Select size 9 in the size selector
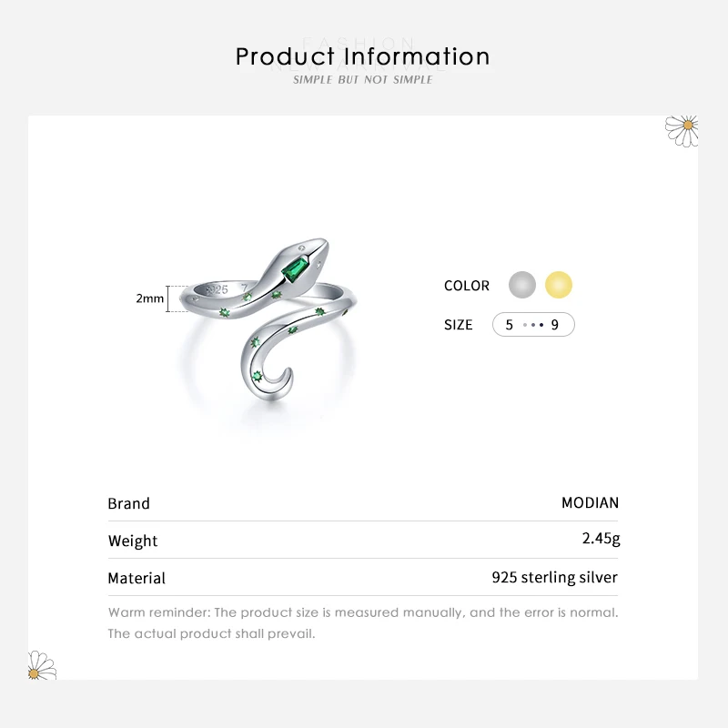The image size is (728, 728). [555, 325]
